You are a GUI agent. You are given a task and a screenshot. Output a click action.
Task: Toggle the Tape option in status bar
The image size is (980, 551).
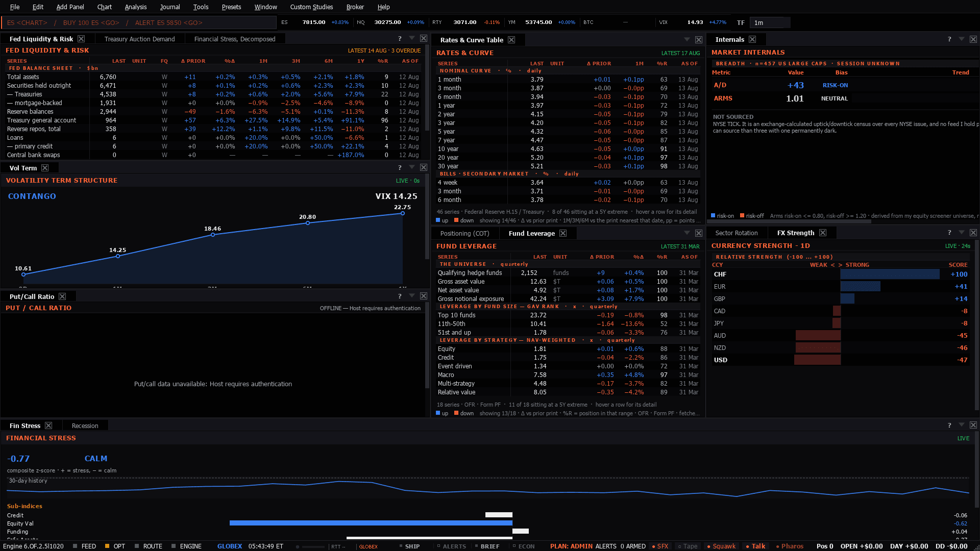(688, 546)
